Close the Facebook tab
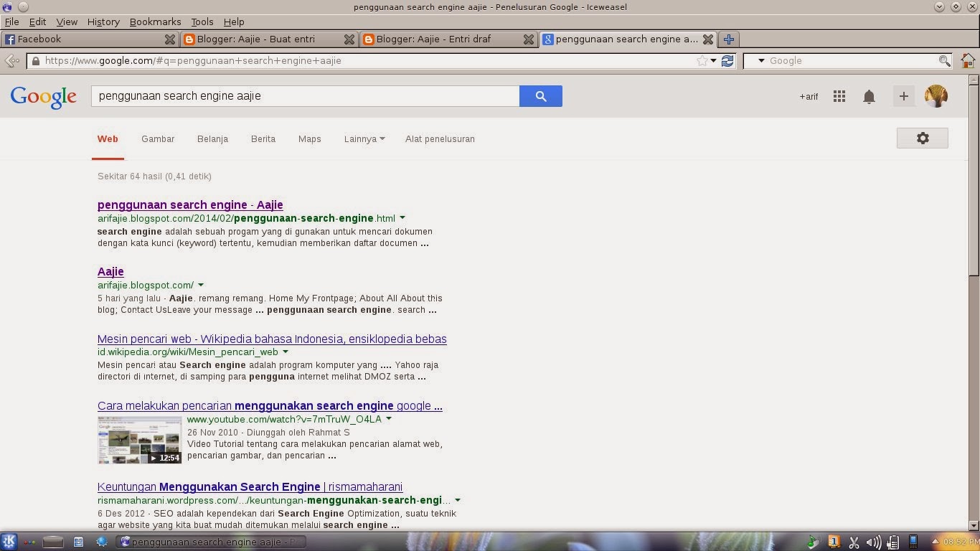This screenshot has height=551, width=980. (169, 39)
